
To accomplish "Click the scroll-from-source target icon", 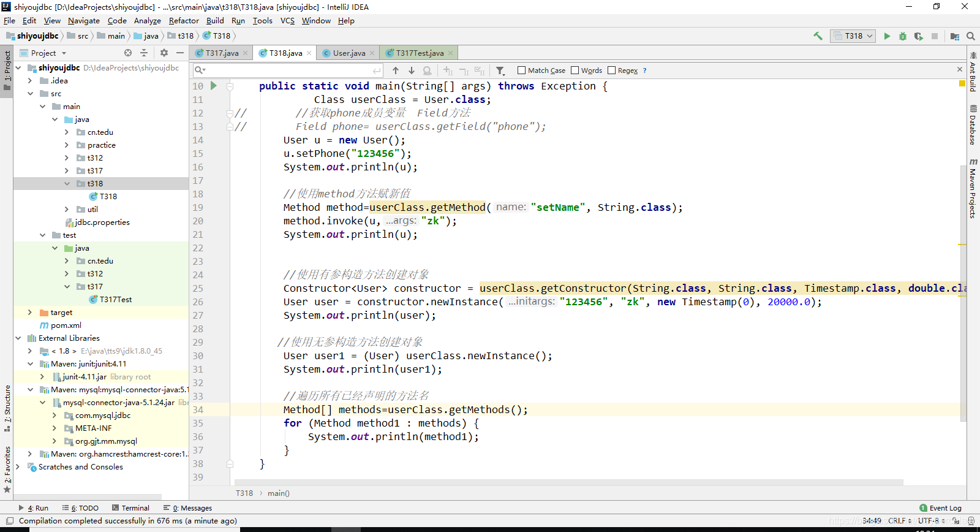I will [x=128, y=53].
